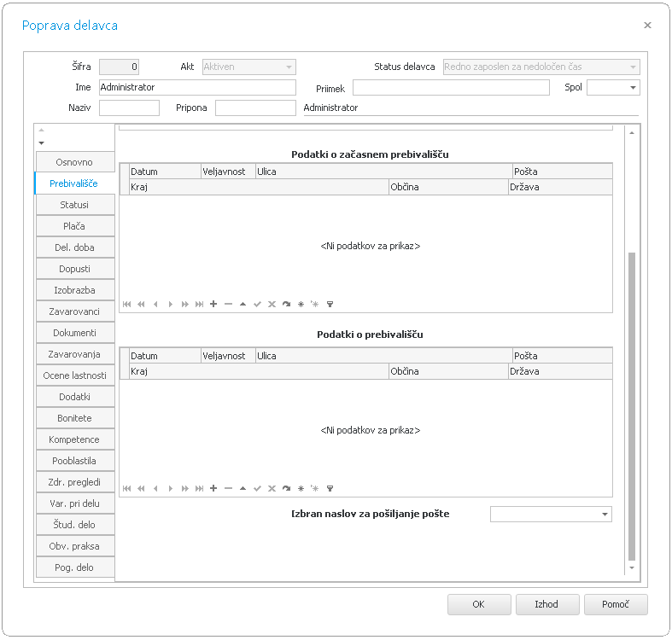Open the Plača tab
This screenshot has width=672, height=640.
click(75, 226)
